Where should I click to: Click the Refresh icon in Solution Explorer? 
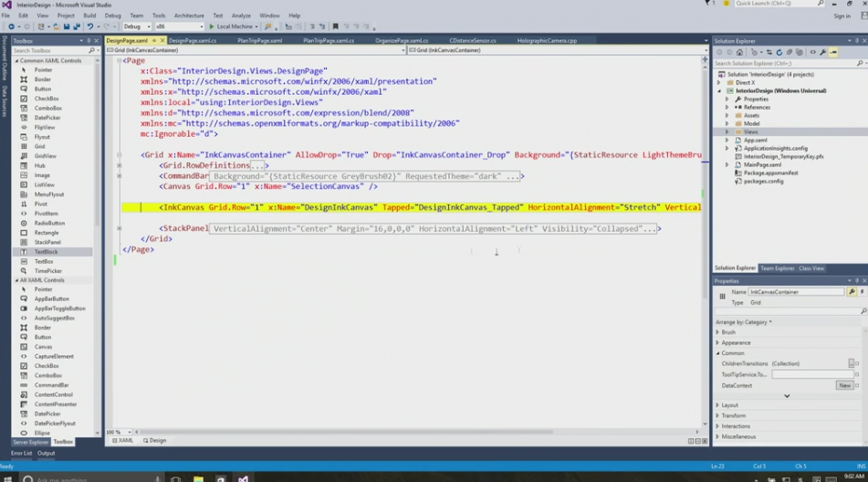tap(778, 52)
